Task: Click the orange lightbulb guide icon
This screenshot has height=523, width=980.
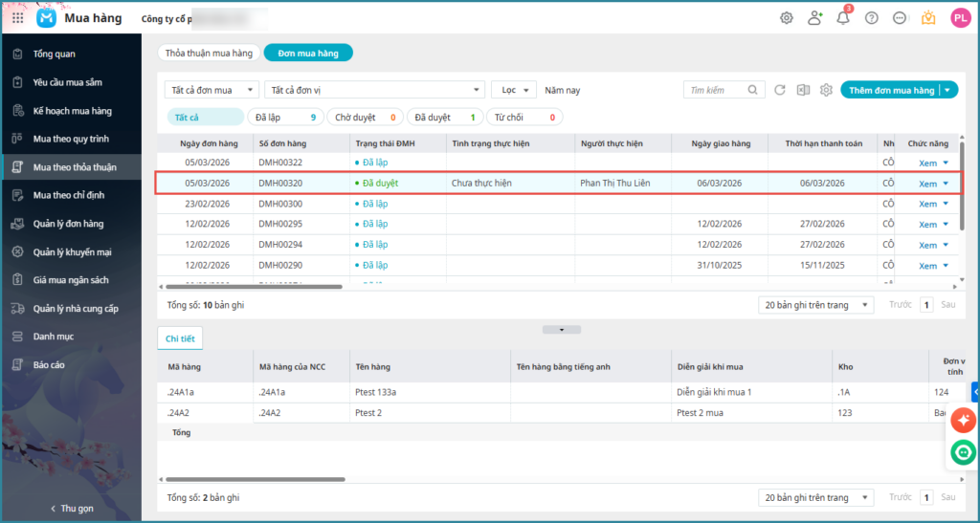Action: pyautogui.click(x=928, y=18)
